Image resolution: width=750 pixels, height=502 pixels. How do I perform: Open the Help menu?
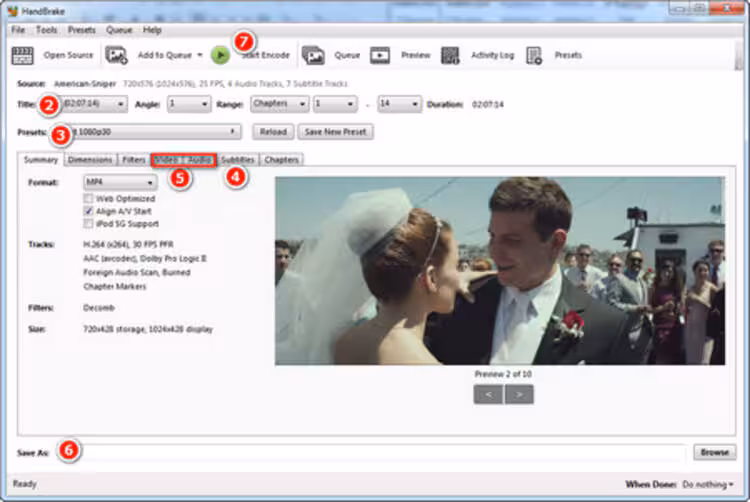pyautogui.click(x=152, y=30)
